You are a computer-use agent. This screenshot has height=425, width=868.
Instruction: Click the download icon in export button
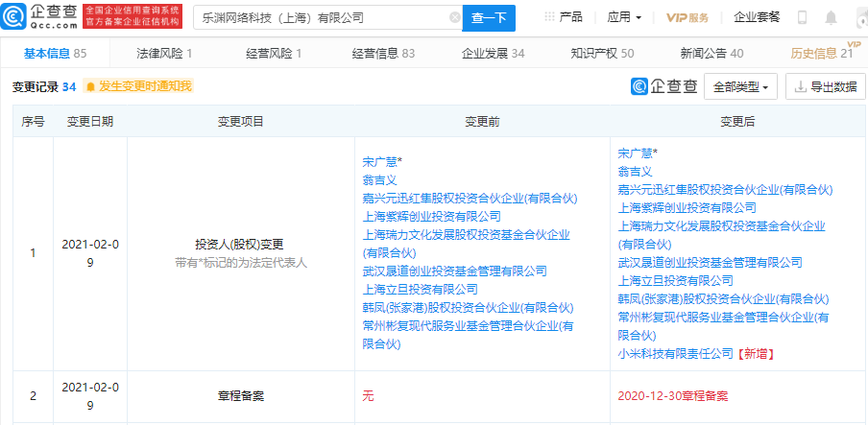pos(800,87)
